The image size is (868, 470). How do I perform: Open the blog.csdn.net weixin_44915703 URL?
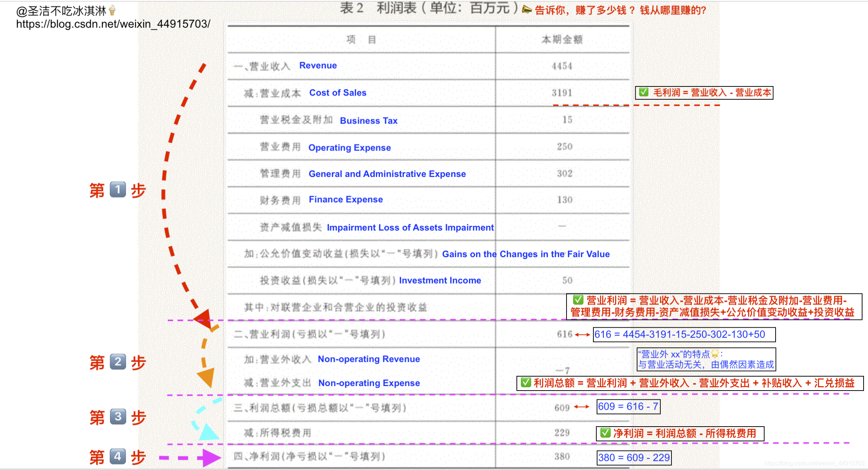(113, 24)
